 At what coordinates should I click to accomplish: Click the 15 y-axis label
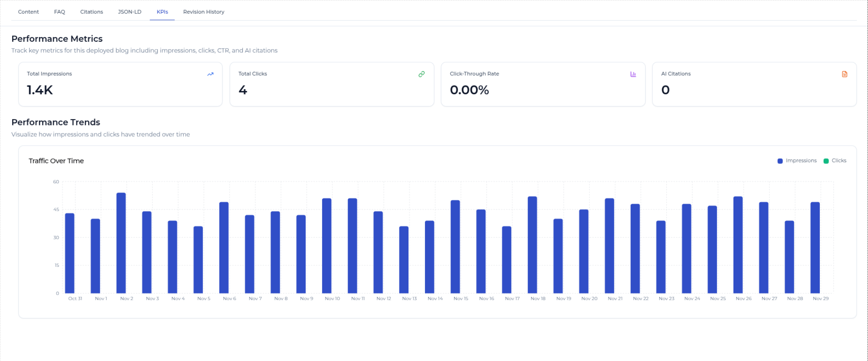tap(57, 266)
